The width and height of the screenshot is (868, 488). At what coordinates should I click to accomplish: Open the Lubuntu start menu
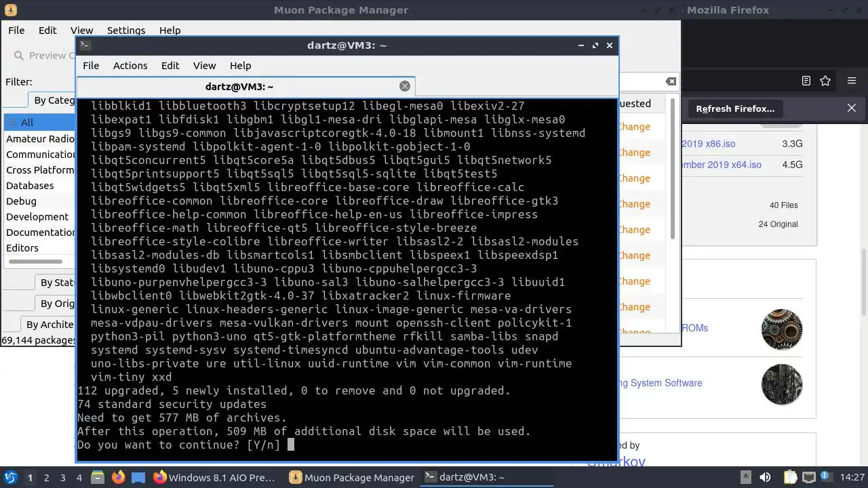pyautogui.click(x=11, y=477)
